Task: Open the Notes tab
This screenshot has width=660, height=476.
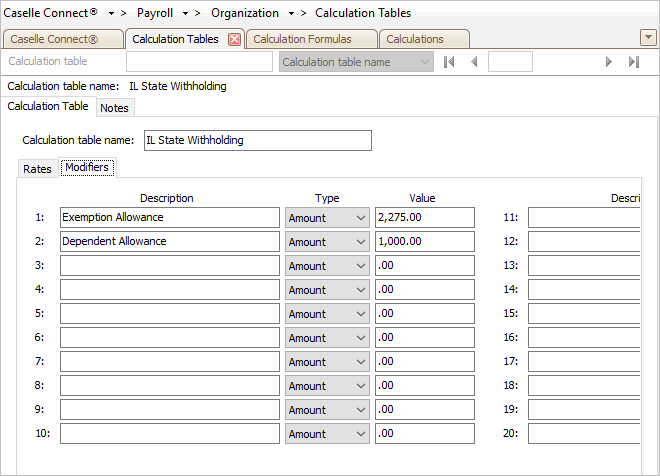Action: (x=114, y=108)
